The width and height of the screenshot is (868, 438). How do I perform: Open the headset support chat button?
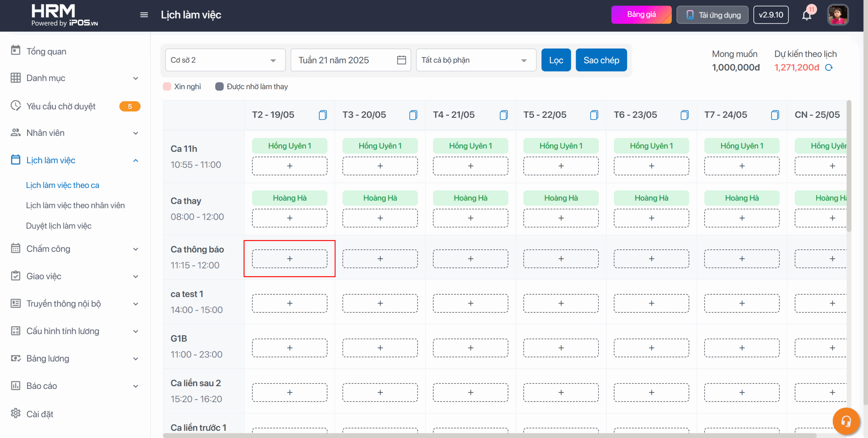(846, 421)
